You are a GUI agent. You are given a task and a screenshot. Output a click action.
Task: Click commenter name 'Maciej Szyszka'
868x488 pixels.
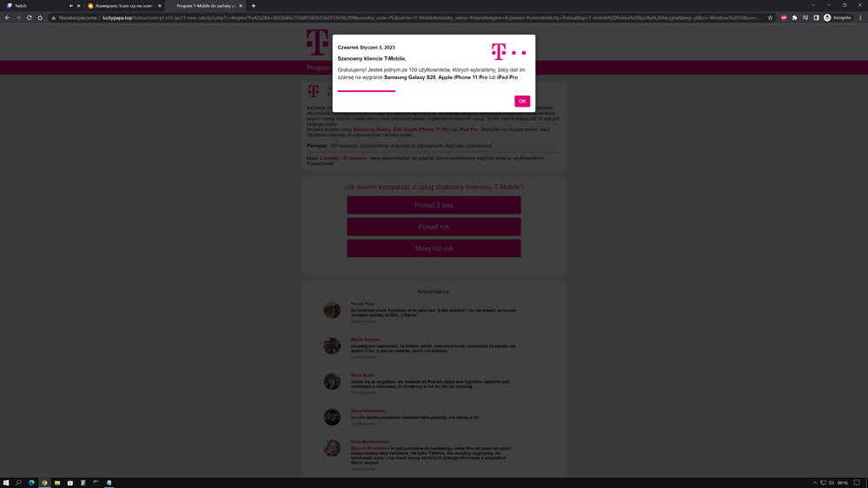(365, 340)
